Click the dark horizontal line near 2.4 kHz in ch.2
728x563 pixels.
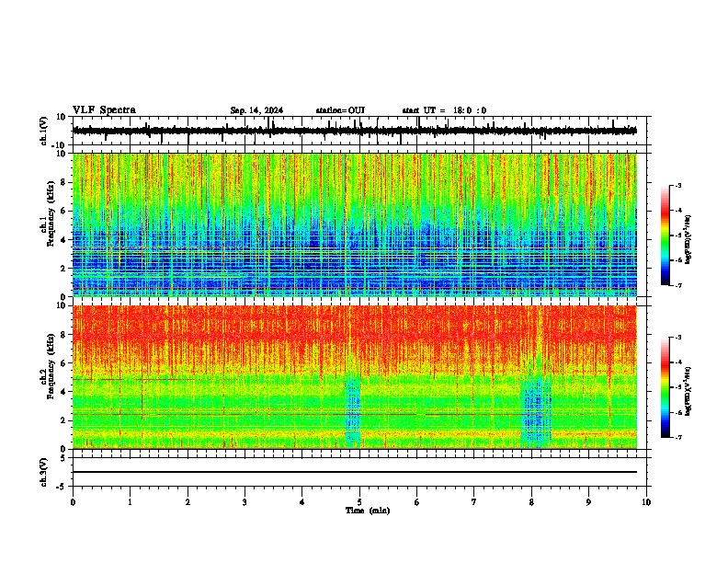[x=354, y=414]
